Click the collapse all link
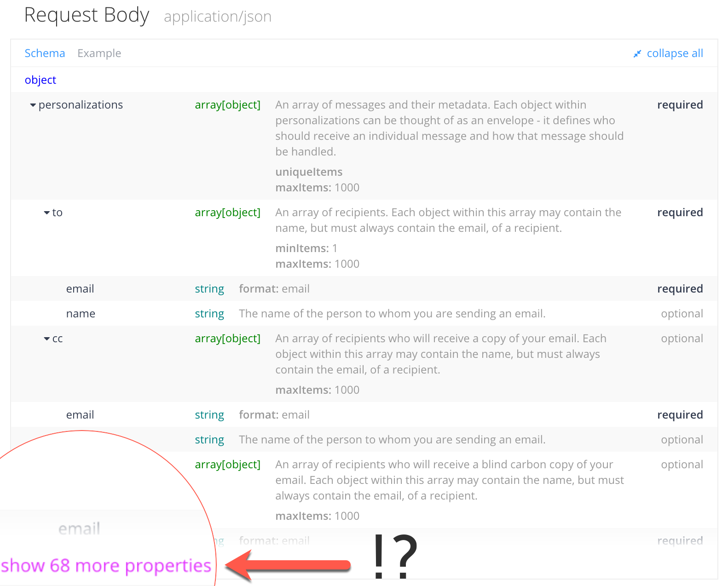This screenshot has height=586, width=728. coord(675,53)
